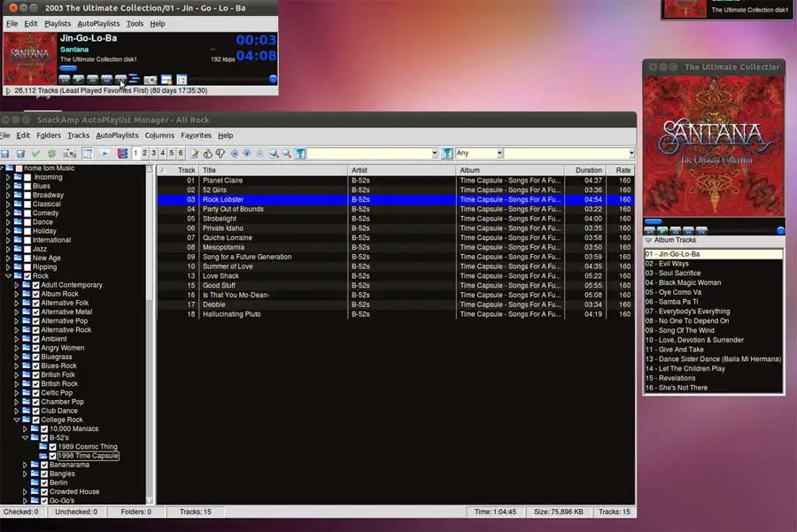Click the camera icon in player window
797x532 pixels.
(x=151, y=80)
